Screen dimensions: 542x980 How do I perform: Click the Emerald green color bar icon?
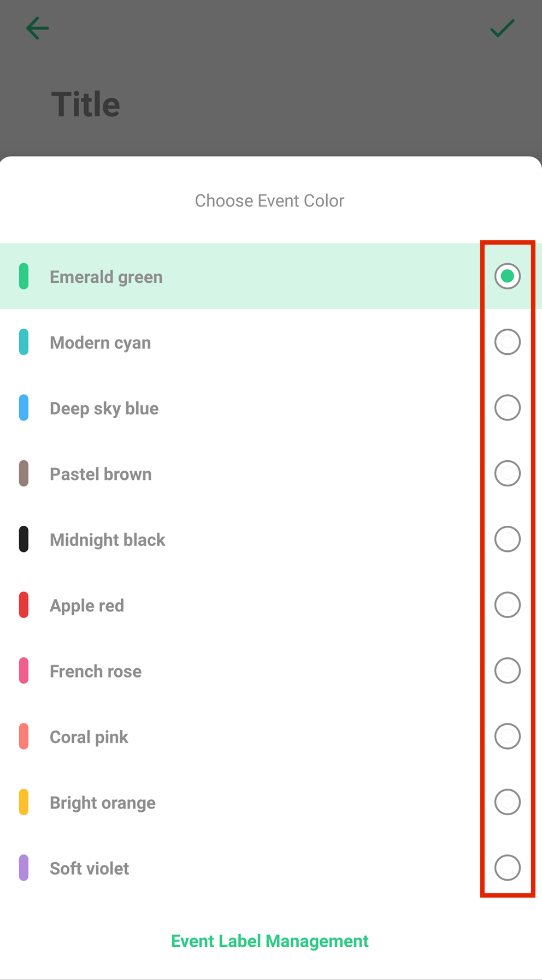coord(23,276)
